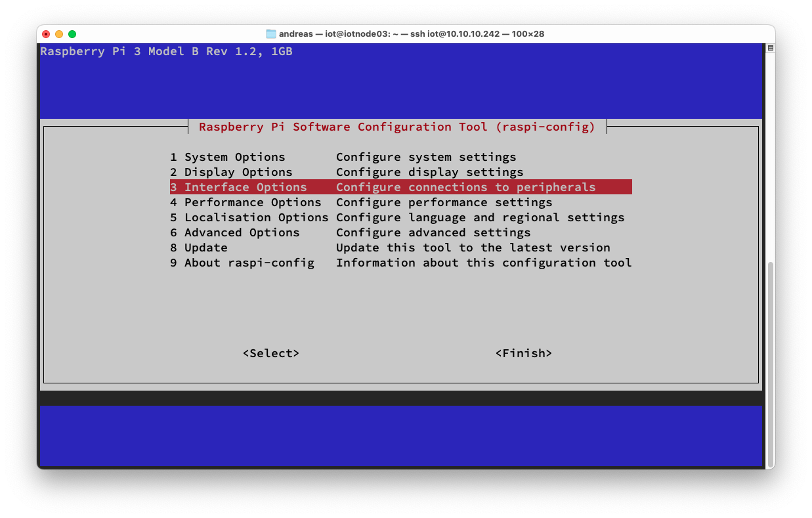This screenshot has width=812, height=518.
Task: Click the yellow minimize button
Action: [x=59, y=33]
